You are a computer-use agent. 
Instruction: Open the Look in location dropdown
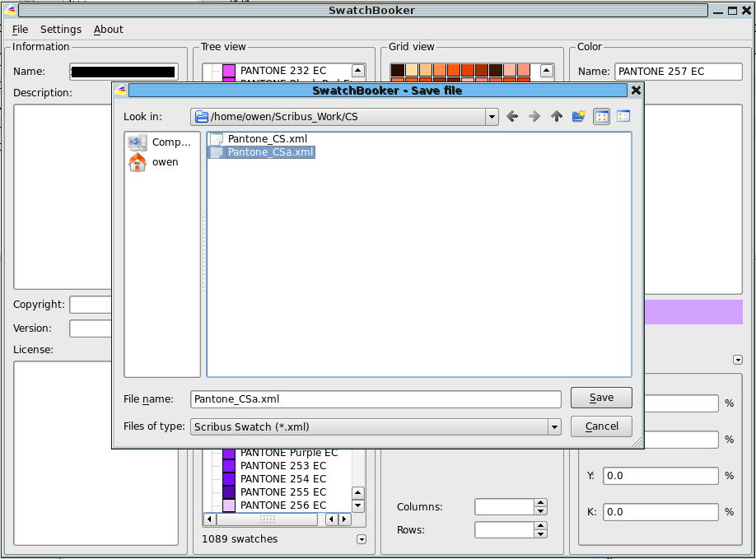click(492, 116)
